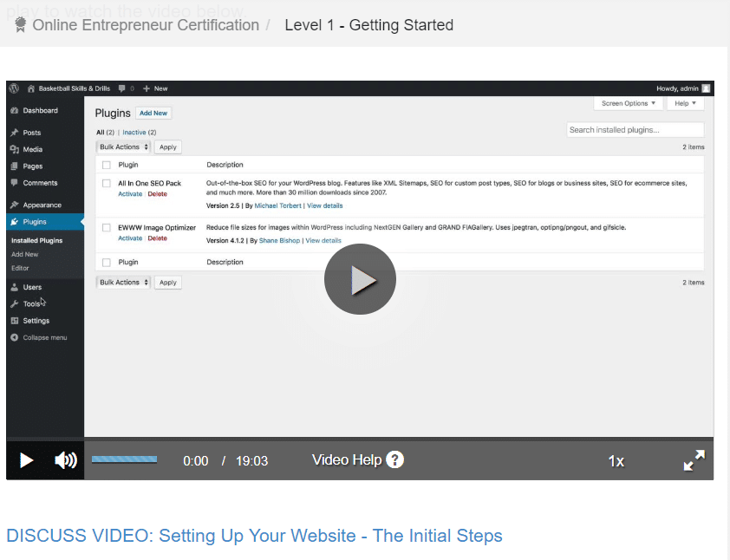Screen dimensions: 730x560
Task: Click the WordPress logo in the admin bar
Action: [14, 88]
